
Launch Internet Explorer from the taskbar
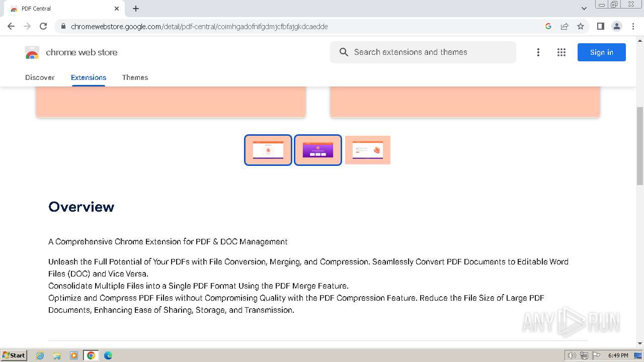click(40, 355)
